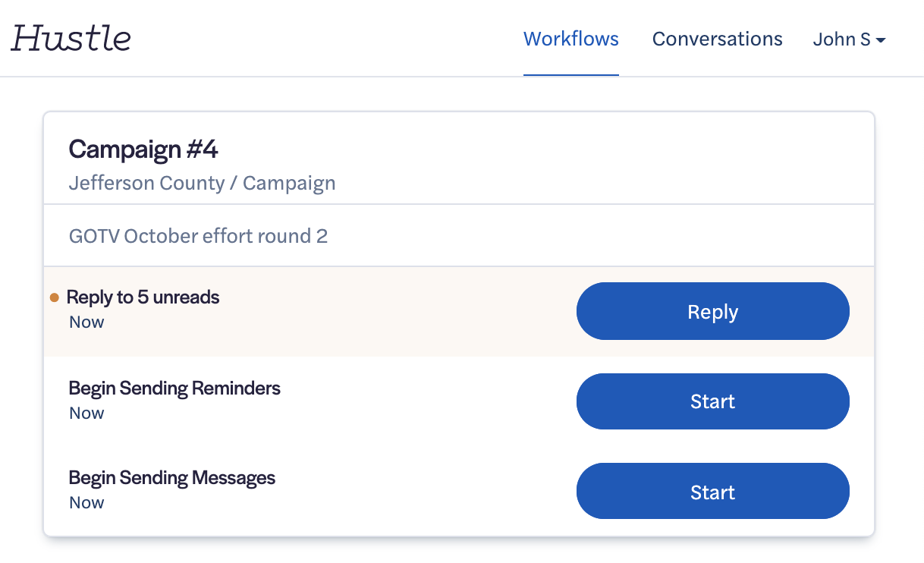Switch to the Workflows tab
Screen dimensions: 924x563
click(x=571, y=39)
